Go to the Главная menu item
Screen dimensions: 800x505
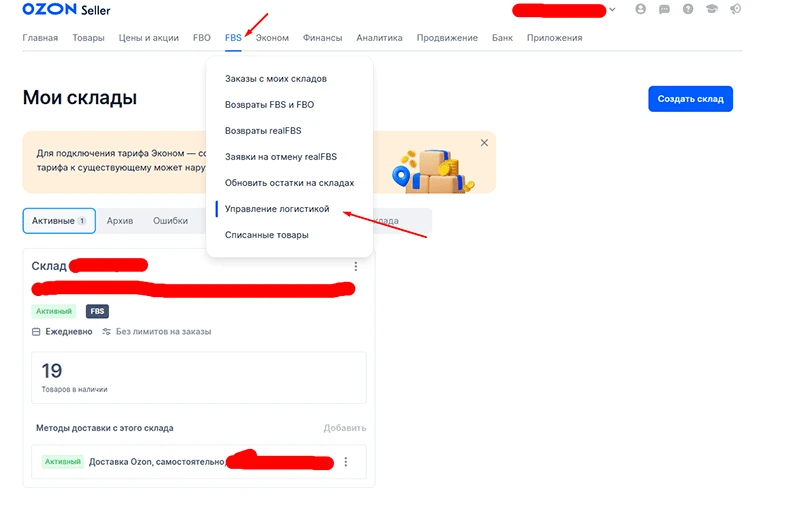click(40, 38)
